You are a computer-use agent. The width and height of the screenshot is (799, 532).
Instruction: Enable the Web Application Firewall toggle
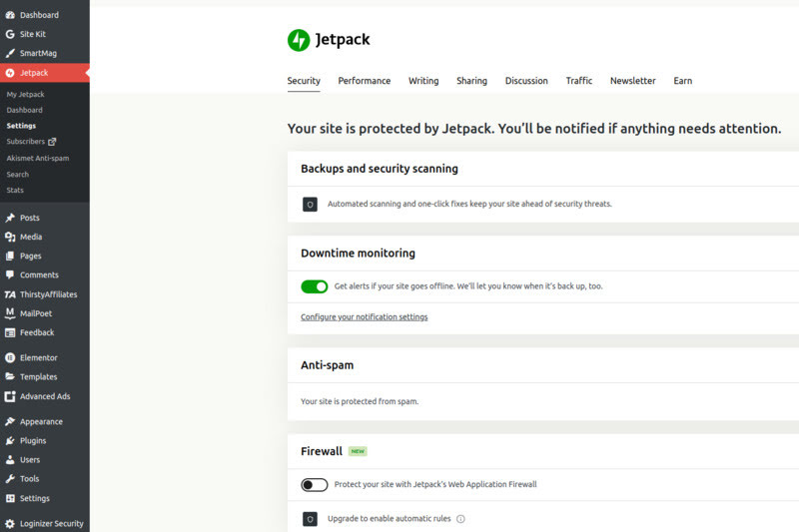click(315, 485)
